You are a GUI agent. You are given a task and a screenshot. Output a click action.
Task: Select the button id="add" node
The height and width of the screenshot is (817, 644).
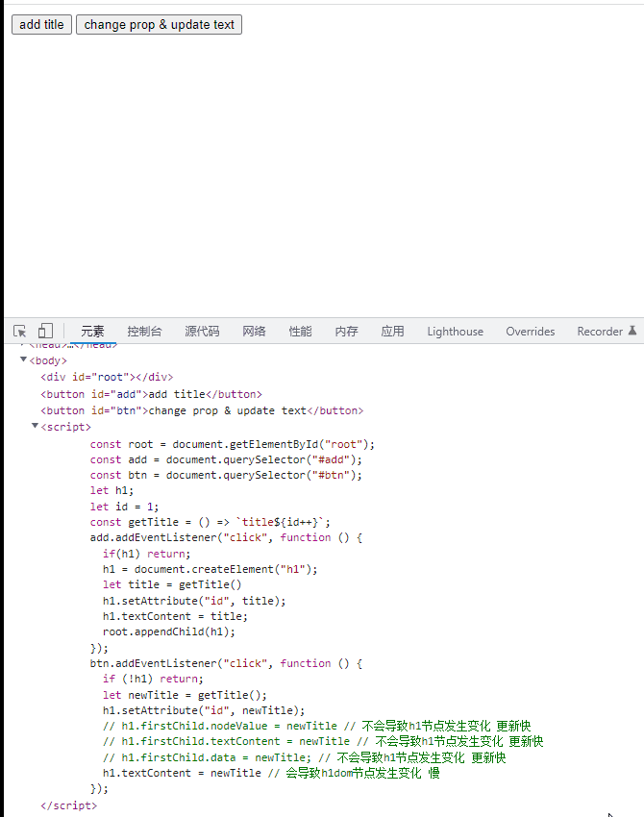pyautogui.click(x=151, y=394)
